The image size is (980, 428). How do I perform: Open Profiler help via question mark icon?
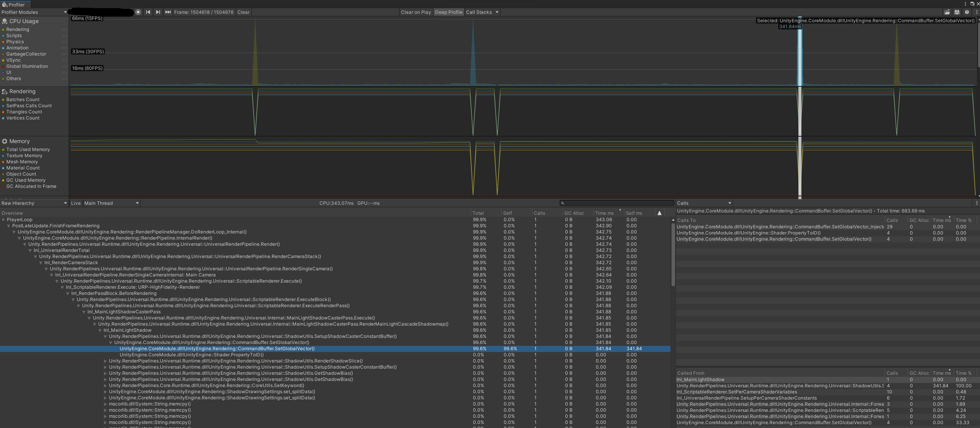pyautogui.click(x=967, y=12)
